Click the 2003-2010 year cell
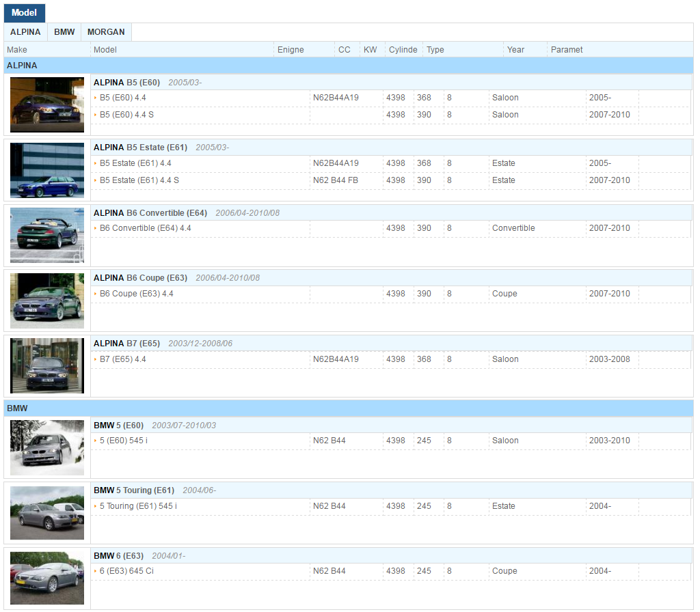Image resolution: width=700 pixels, height=612 pixels. [609, 441]
